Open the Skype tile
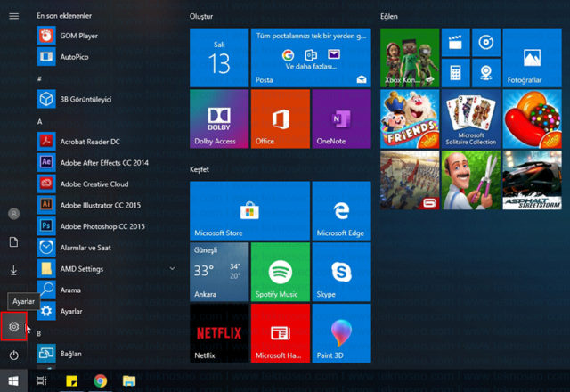The width and height of the screenshot is (570, 392). 341,272
